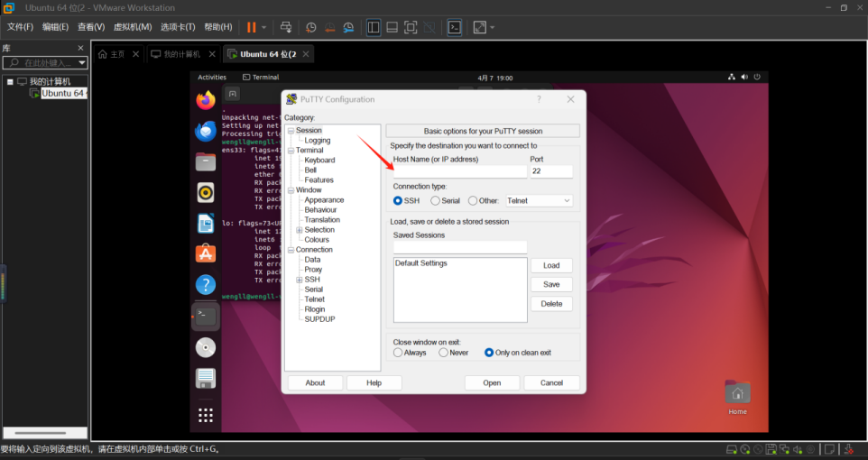Pause the virtual machine from the toolbar
Viewport: 868px width, 460px height.
tap(252, 27)
